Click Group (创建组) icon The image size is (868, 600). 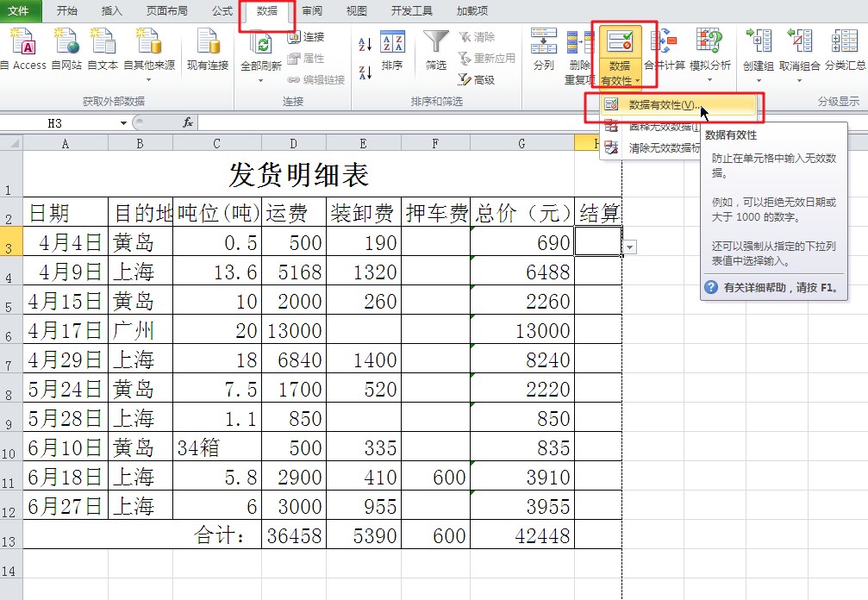[x=759, y=42]
